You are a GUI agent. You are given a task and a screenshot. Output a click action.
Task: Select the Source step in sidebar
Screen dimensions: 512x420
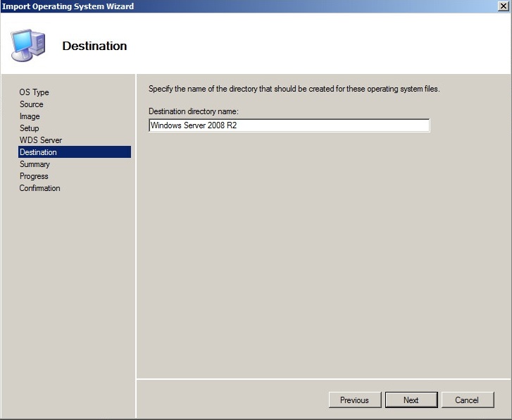coord(31,104)
